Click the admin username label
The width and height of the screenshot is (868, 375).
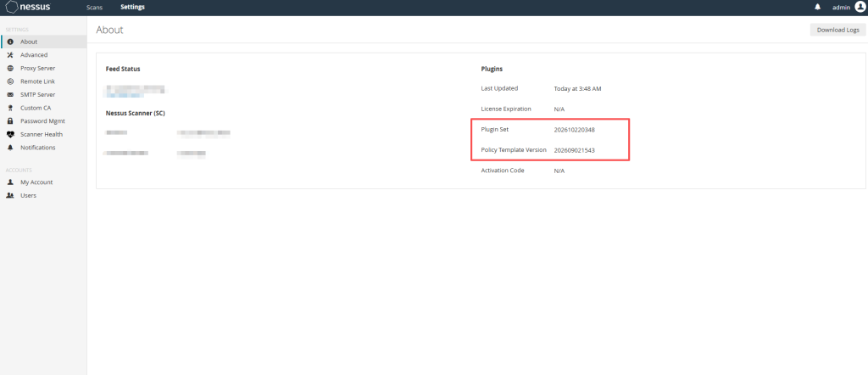pos(841,7)
